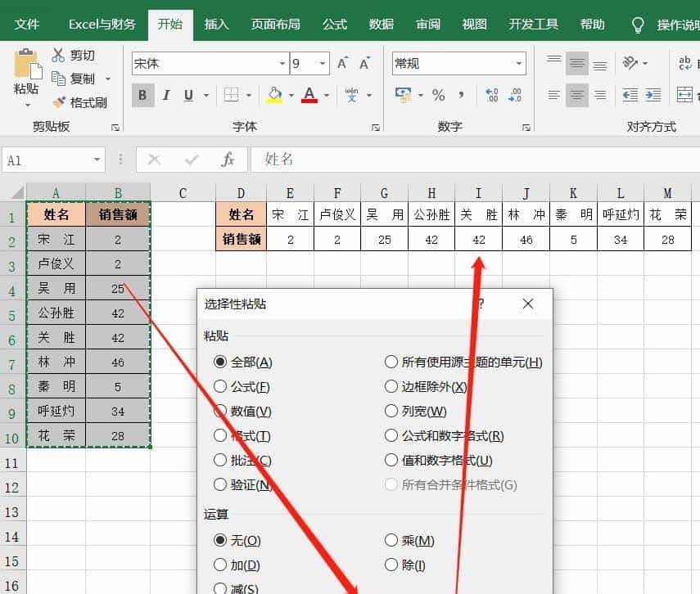Select the 列宽 paste option

click(391, 411)
